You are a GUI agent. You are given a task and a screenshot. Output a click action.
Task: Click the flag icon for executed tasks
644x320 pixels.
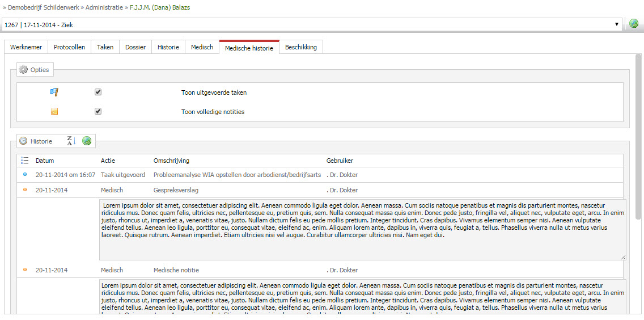pos(54,92)
